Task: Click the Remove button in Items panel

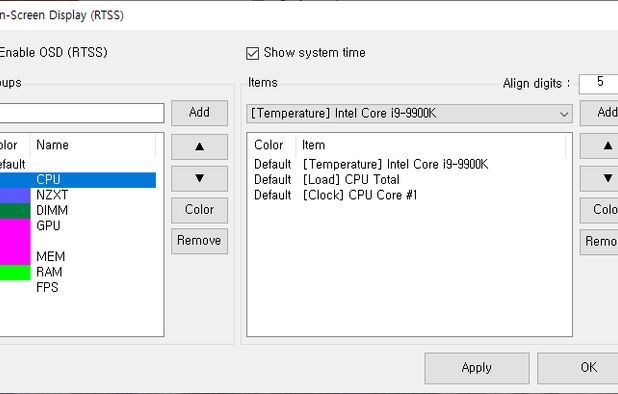Action: (599, 241)
